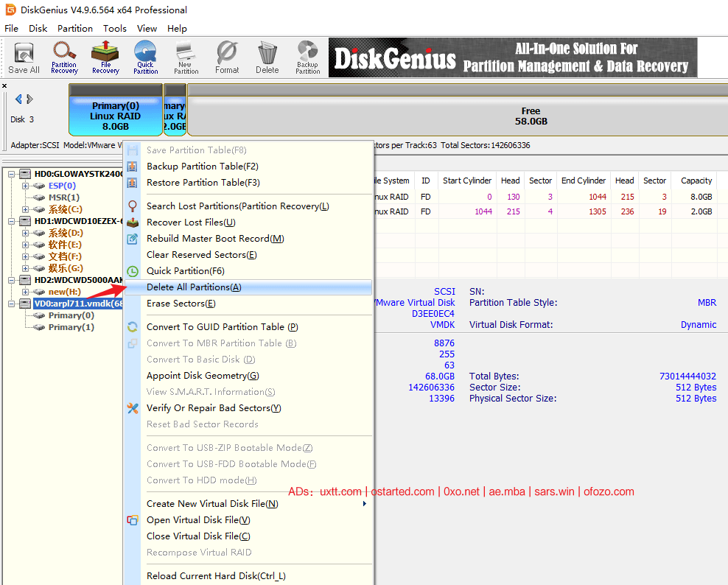The image size is (728, 585).
Task: Select the Primary(0) Linux RAID 8.0GB block
Action: [x=116, y=110]
